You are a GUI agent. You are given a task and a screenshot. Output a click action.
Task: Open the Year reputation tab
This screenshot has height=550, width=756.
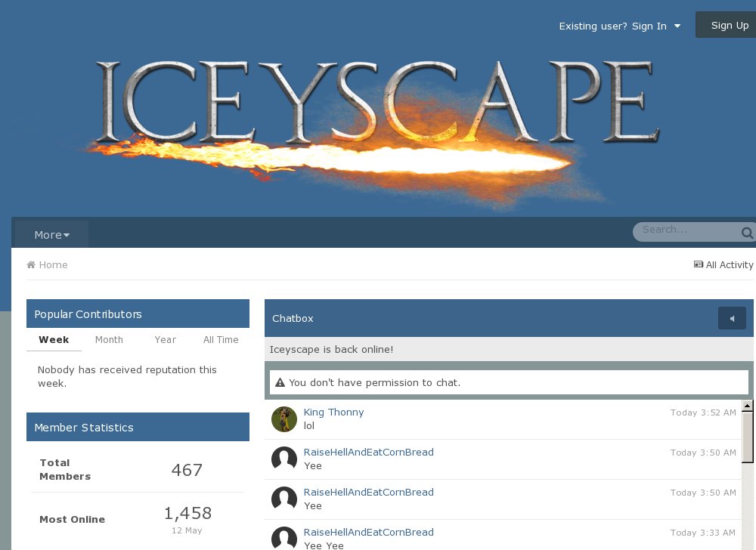click(166, 340)
